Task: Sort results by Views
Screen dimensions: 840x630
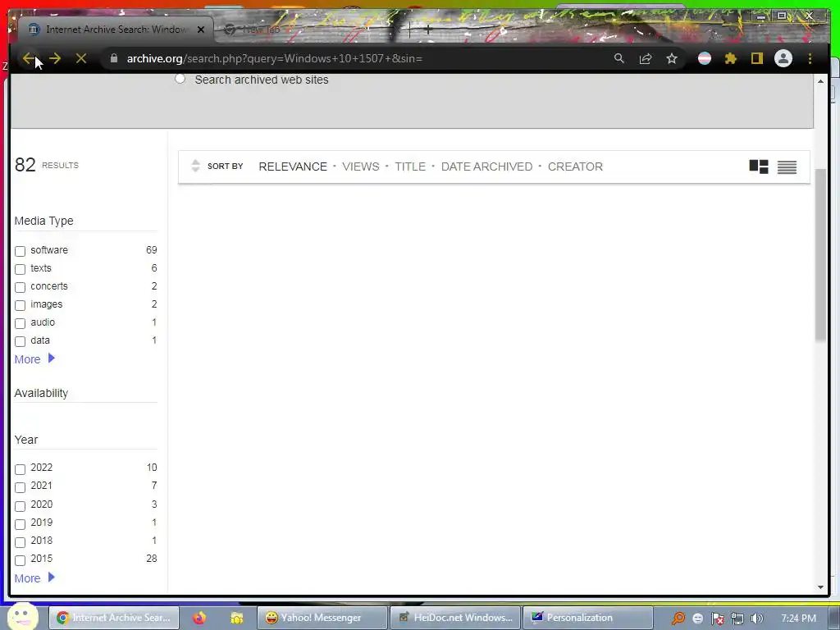Action: coord(361,167)
